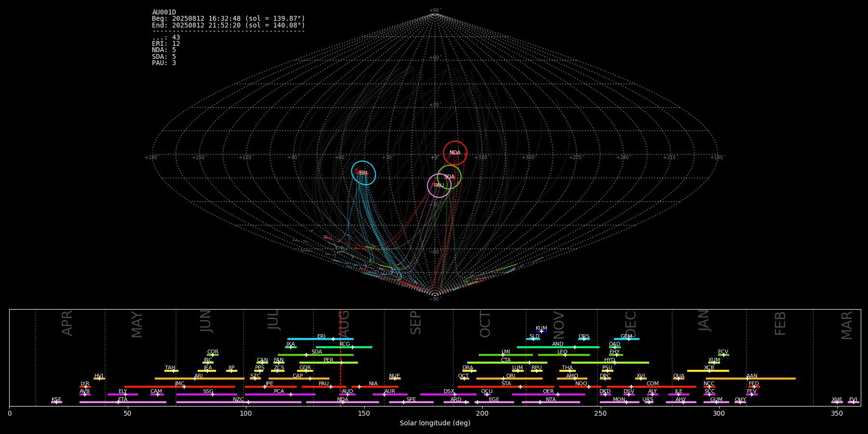The width and height of the screenshot is (868, 434).
Task: Select the green SDA bar on timeline
Action: (x=315, y=355)
